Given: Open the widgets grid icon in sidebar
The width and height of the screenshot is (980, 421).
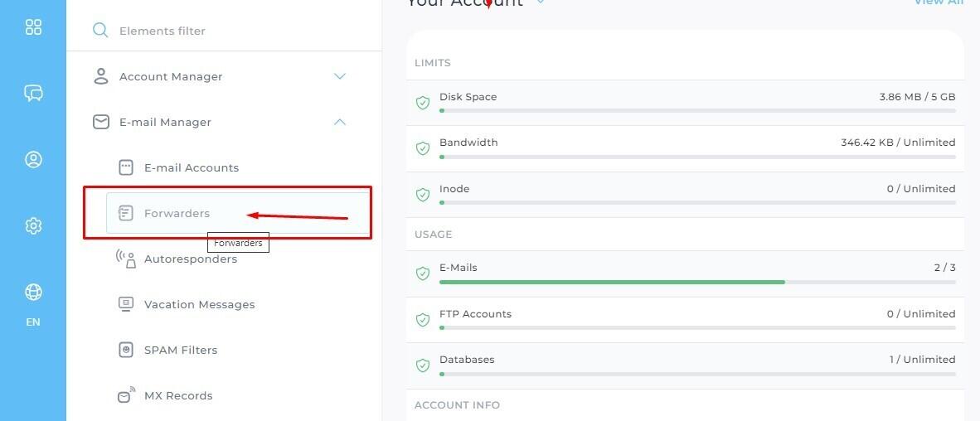Looking at the screenshot, I should pos(33,27).
